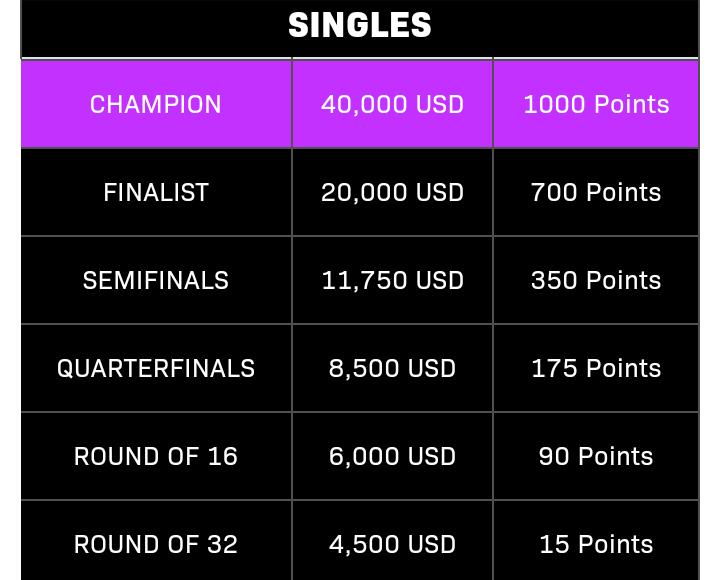The height and width of the screenshot is (580, 720).
Task: Click the 1000 Points cell
Action: click(596, 104)
